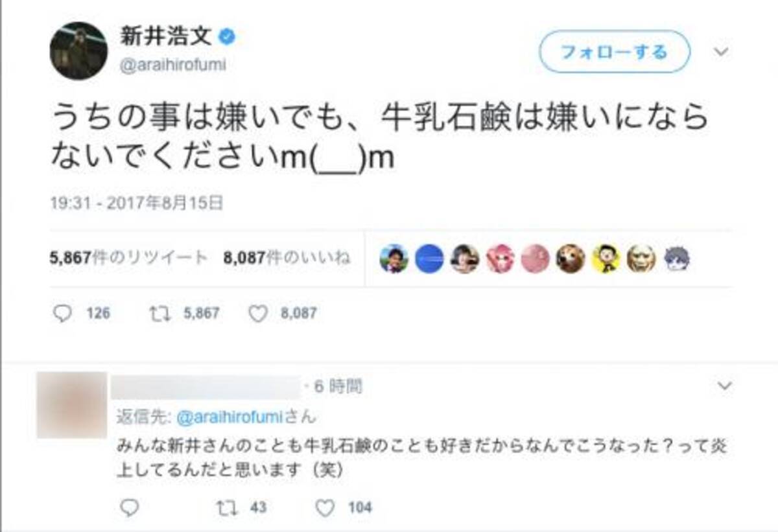This screenshot has width=778, height=532.
Task: Open the dog photo liker avatar
Action: (x=570, y=259)
